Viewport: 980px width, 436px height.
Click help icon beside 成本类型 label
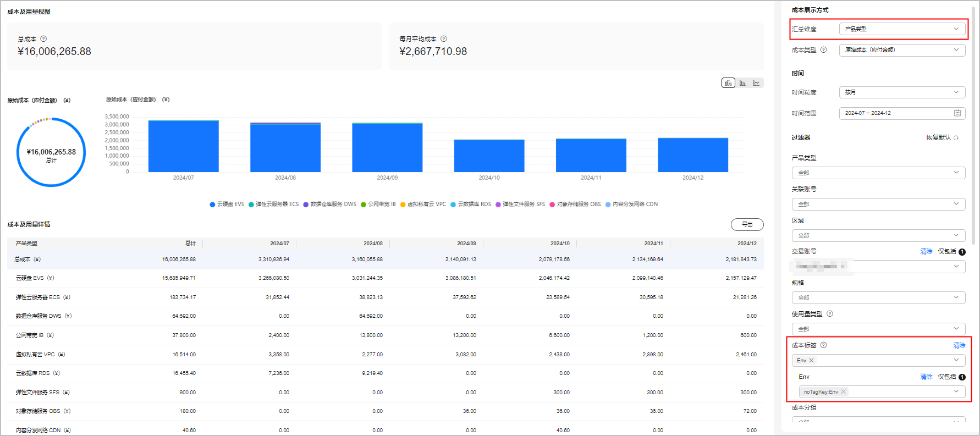pyautogui.click(x=823, y=50)
